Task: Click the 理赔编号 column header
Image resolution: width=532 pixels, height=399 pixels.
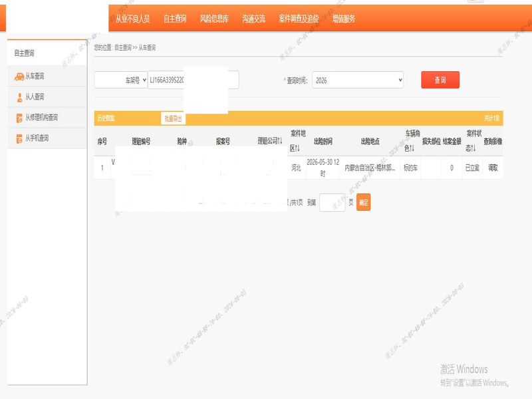Action: pyautogui.click(x=141, y=141)
